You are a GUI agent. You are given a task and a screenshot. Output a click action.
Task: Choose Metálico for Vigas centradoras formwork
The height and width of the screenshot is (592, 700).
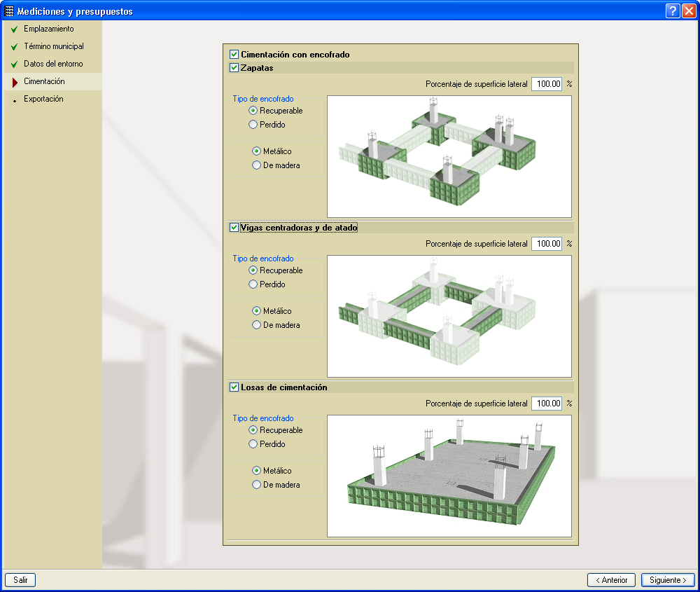(256, 311)
